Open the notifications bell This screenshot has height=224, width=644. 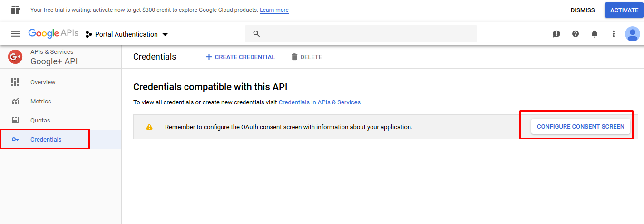[x=595, y=34]
